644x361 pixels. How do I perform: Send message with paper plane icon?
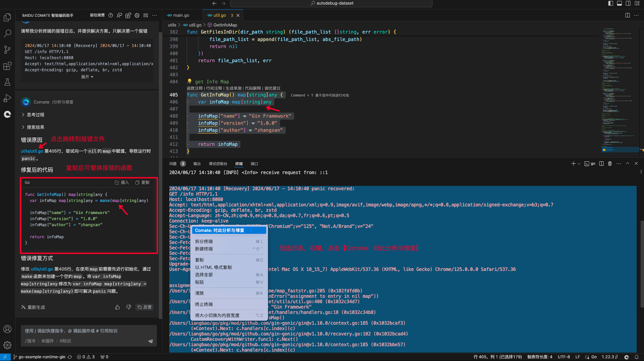[151, 341]
